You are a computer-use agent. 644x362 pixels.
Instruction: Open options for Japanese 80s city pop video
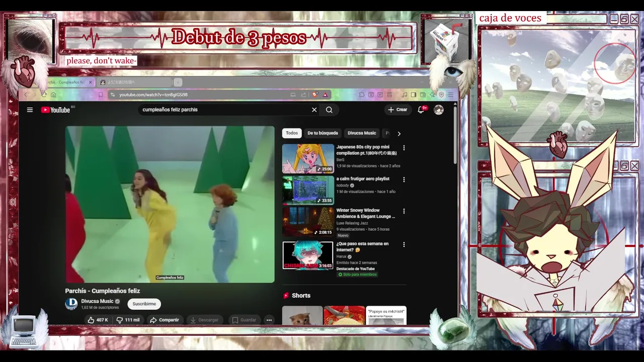tap(404, 148)
